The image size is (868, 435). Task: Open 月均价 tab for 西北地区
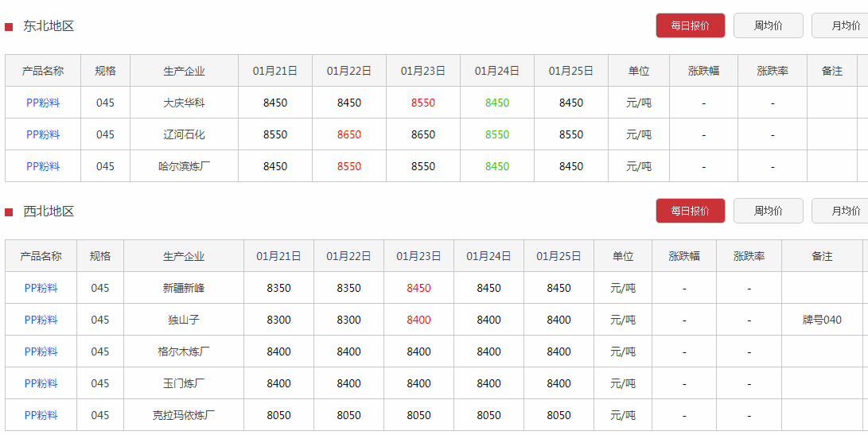tap(842, 211)
